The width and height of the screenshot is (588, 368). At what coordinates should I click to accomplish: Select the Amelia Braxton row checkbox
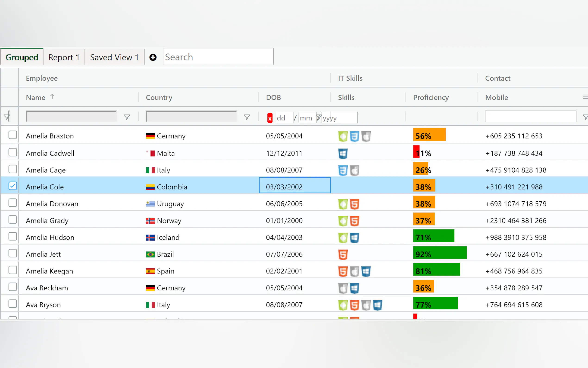click(x=13, y=135)
